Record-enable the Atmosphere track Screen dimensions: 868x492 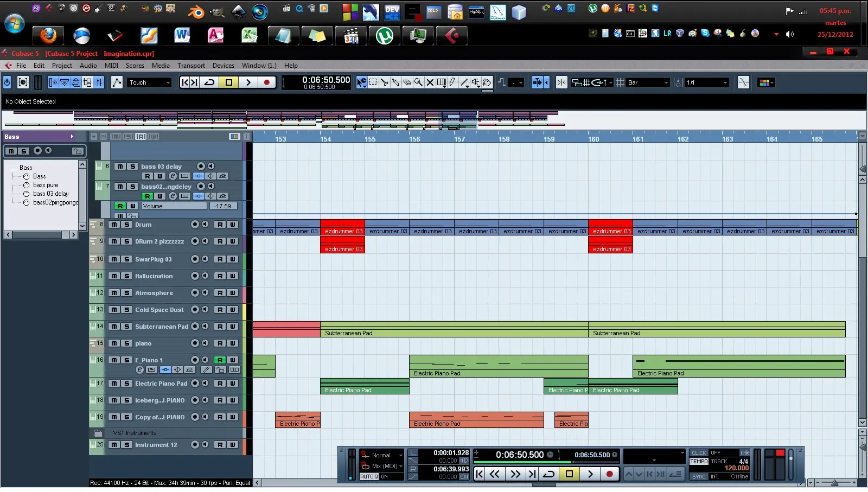[x=195, y=293]
